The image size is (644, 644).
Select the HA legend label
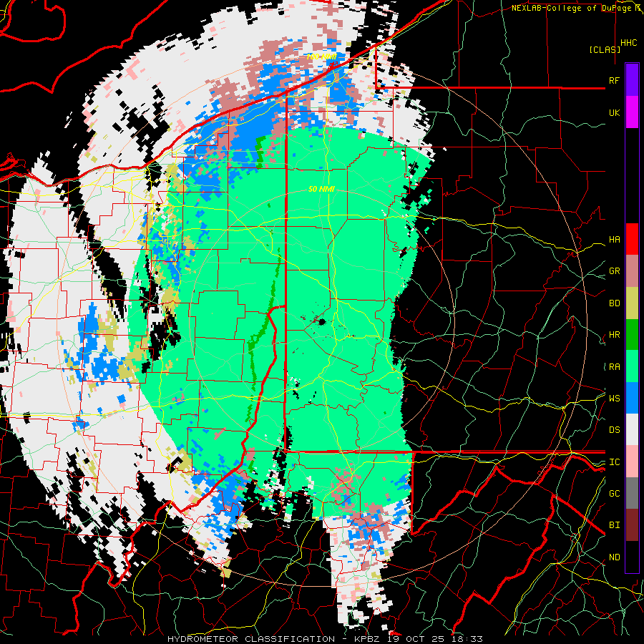(615, 239)
